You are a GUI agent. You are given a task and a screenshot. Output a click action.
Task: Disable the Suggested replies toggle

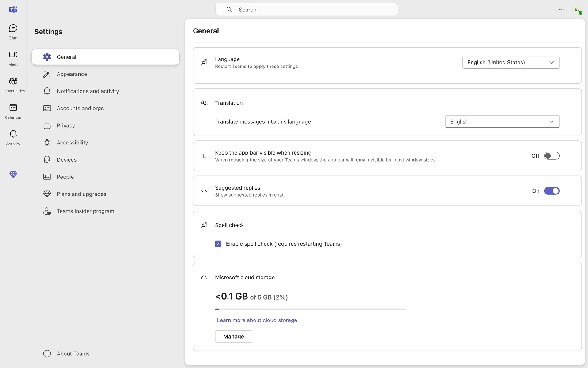click(x=552, y=191)
